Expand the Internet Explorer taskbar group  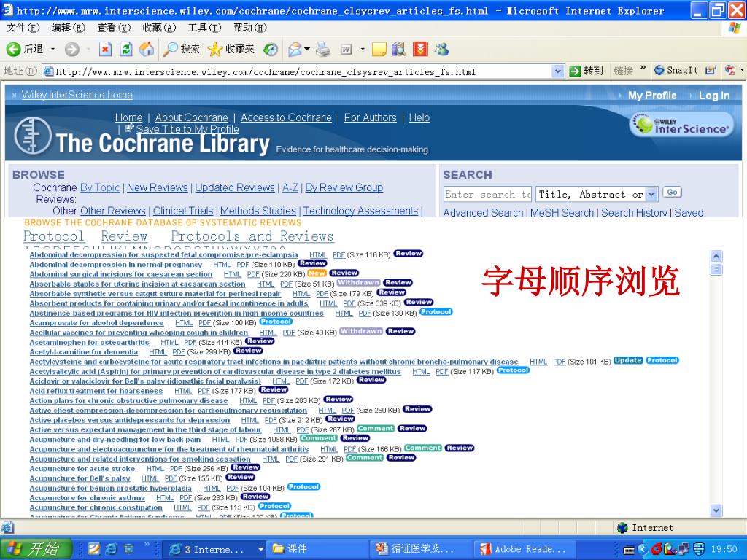tap(260, 549)
